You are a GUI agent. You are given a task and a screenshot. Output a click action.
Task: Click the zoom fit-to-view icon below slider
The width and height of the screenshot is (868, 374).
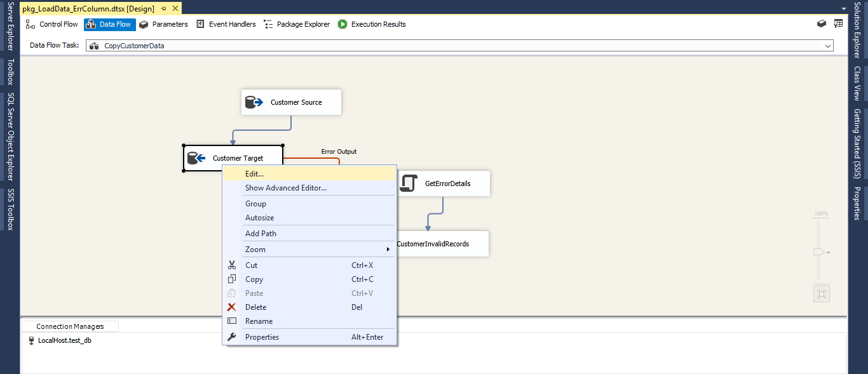click(x=822, y=294)
